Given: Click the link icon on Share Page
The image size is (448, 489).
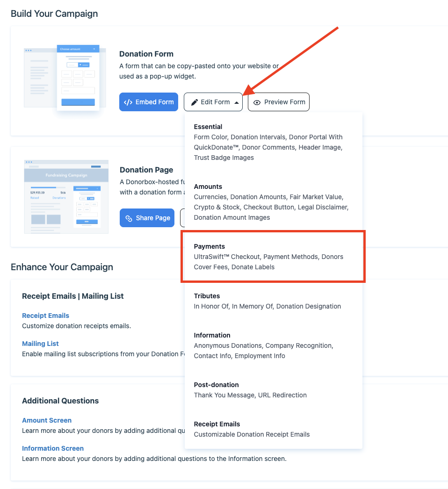Looking at the screenshot, I should pos(129,218).
